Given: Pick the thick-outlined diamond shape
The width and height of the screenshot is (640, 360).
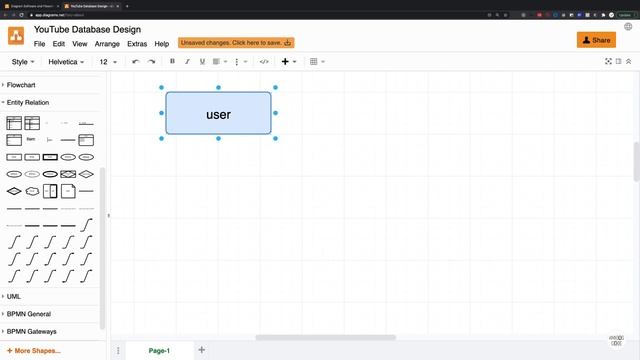Looking at the screenshot, I should pyautogui.click(x=14, y=191).
